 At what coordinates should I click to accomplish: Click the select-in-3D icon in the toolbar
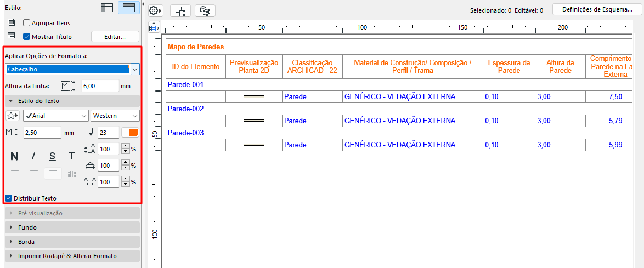point(205,10)
